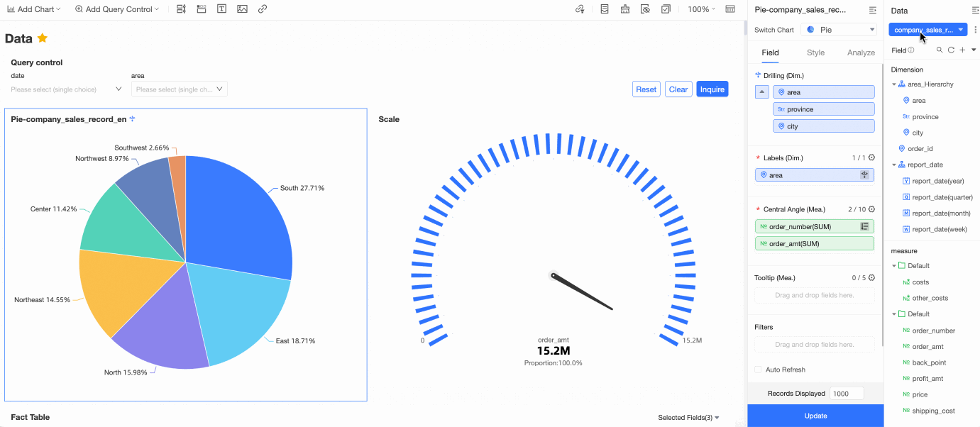The image size is (980, 427).
Task: Click the save checkmark icon in top toolbar
Action: click(666, 9)
